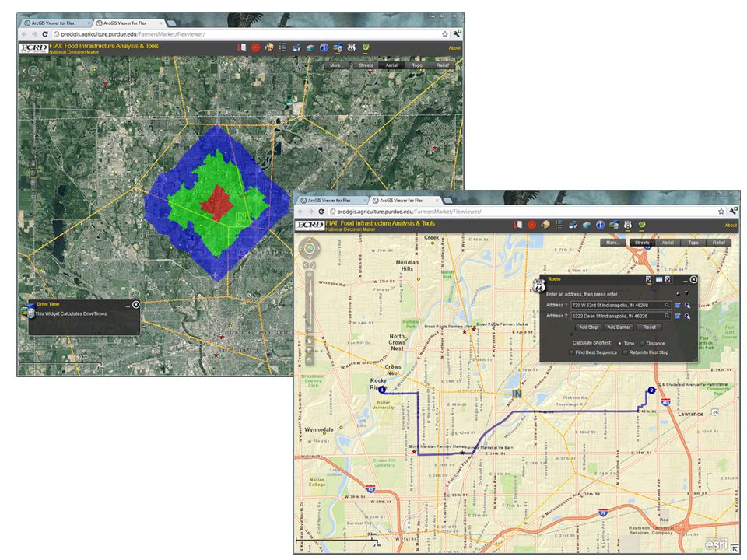Open bookmarks book icon in front window toolbar

(x=518, y=224)
